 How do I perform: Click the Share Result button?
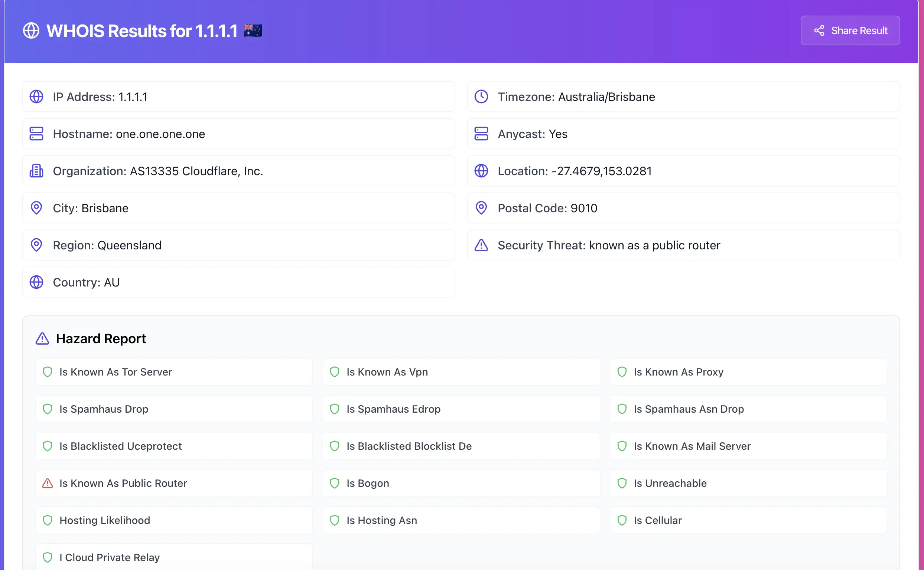[850, 30]
